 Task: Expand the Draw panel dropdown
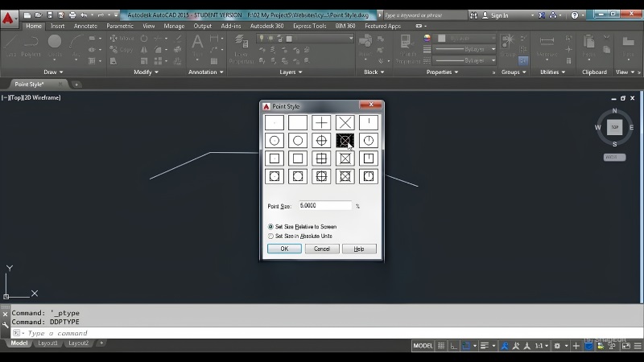[53, 72]
